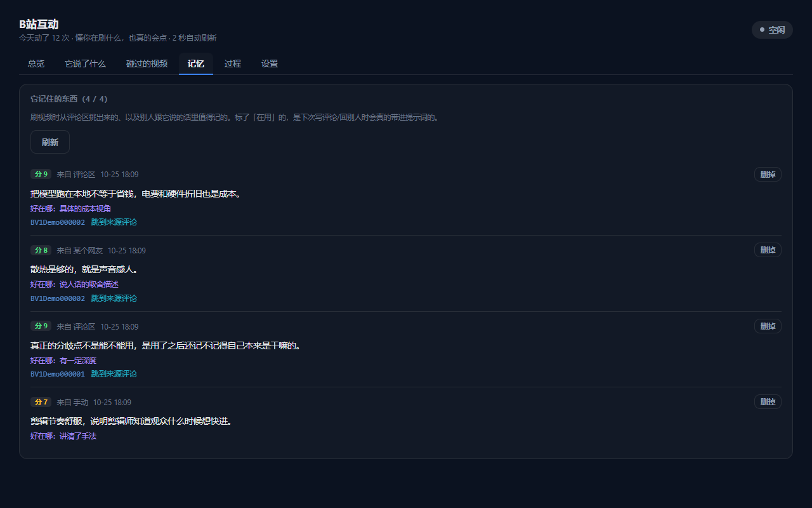Click the text 把模型跑在本地不等于省钱
Viewport: 812px width, 508px height.
tap(84, 194)
